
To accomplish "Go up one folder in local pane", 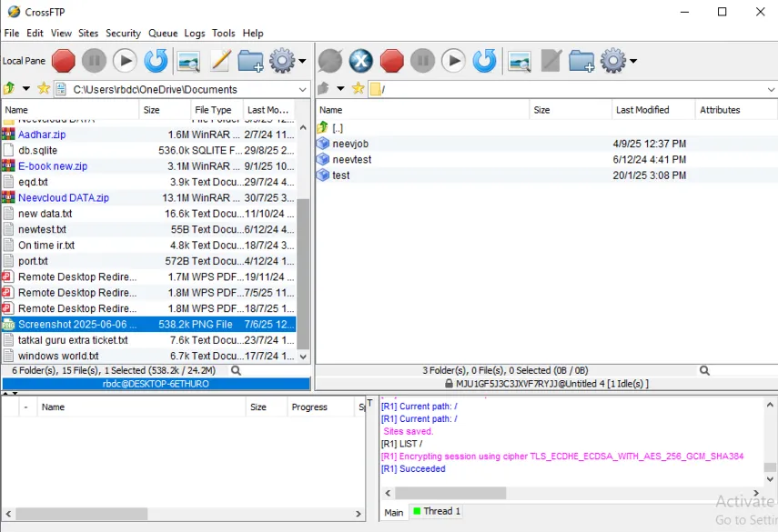I will [9, 89].
